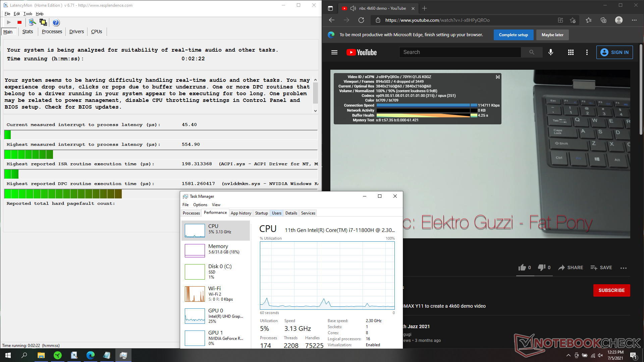Click Edge Collections toolbar icon

coord(603,20)
